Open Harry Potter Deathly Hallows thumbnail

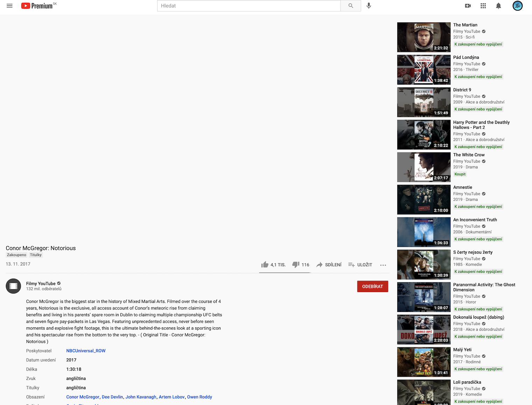click(424, 135)
